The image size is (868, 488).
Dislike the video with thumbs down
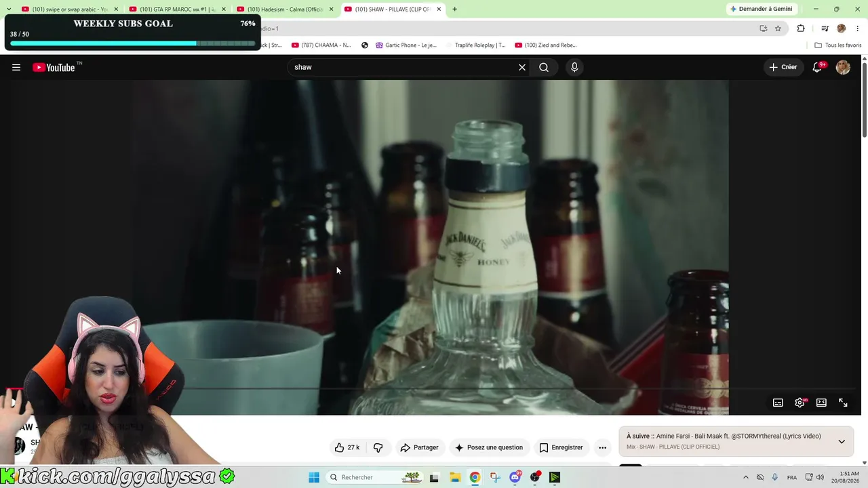click(378, 447)
